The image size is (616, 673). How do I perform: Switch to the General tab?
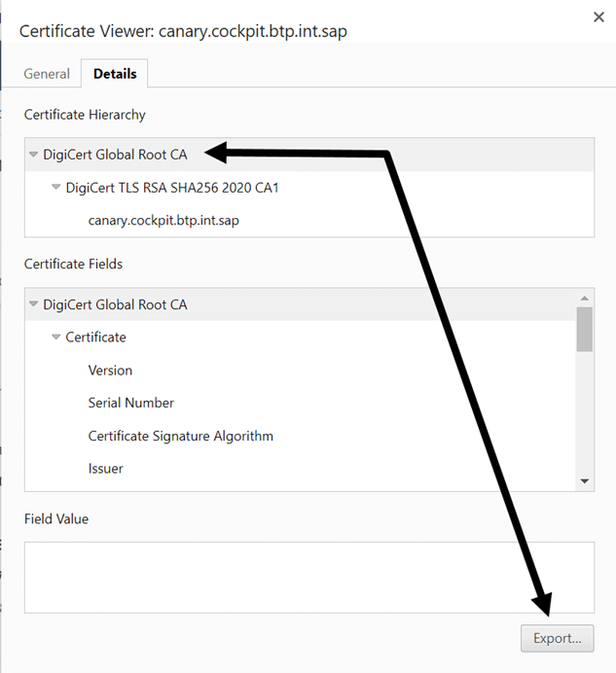[x=47, y=74]
